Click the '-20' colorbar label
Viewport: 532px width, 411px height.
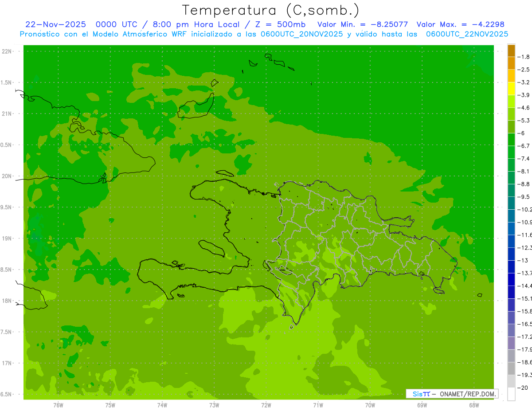[523, 388]
